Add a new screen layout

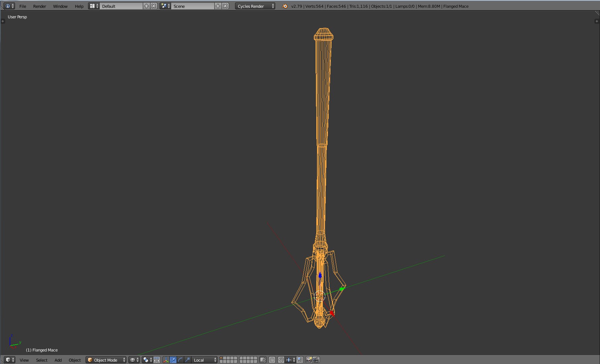pyautogui.click(x=146, y=6)
